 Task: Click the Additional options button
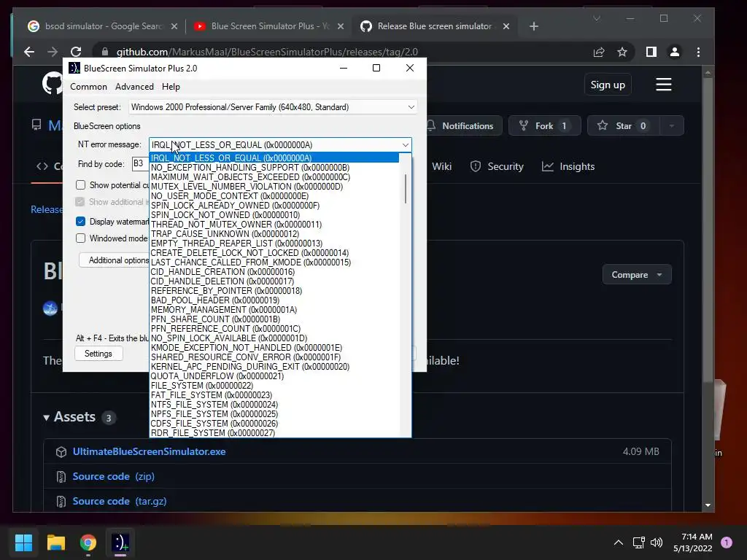click(115, 260)
